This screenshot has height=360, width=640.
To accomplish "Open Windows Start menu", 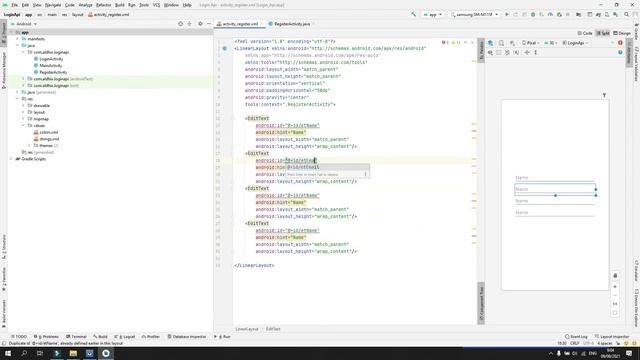I will (x=7, y=353).
